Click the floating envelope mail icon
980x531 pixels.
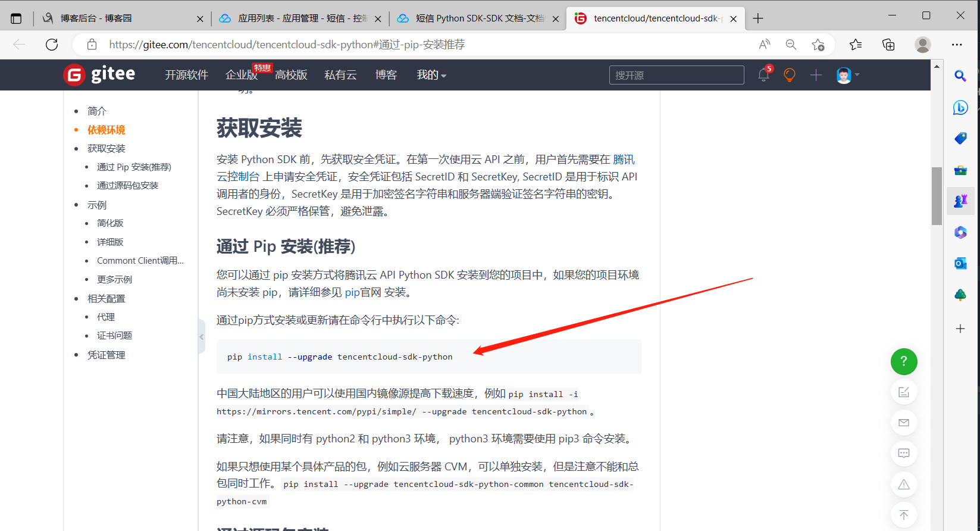[904, 423]
